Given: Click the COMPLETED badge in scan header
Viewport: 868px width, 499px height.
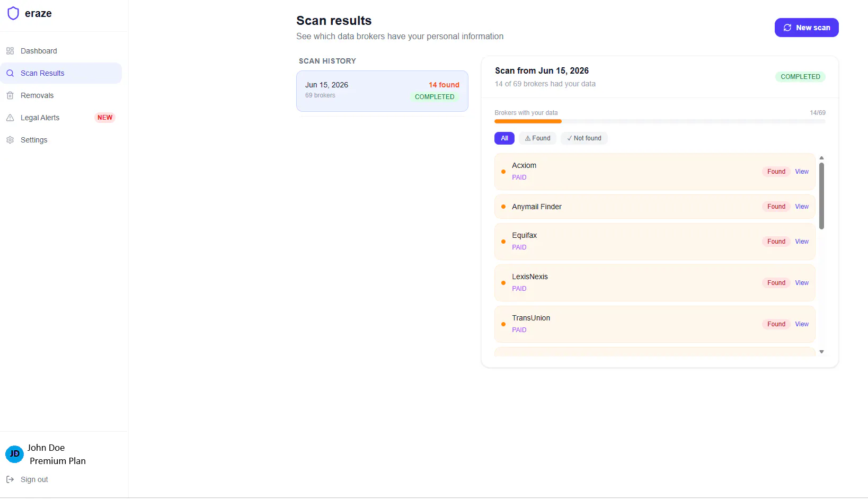Looking at the screenshot, I should 800,77.
